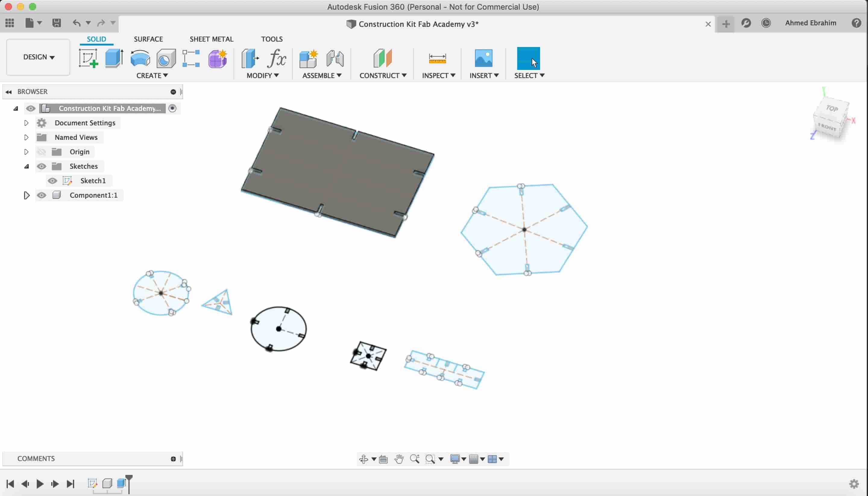Toggle visibility of Component1:1
This screenshot has width=868, height=496.
click(42, 195)
